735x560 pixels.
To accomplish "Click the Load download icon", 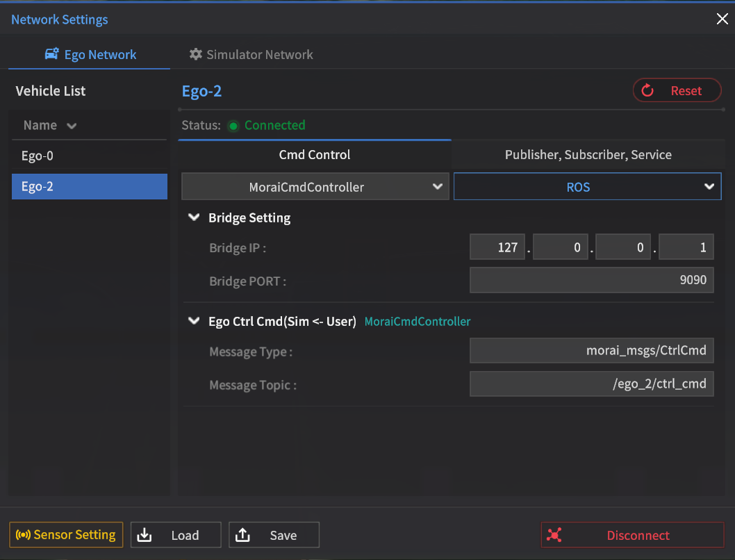I will (144, 535).
